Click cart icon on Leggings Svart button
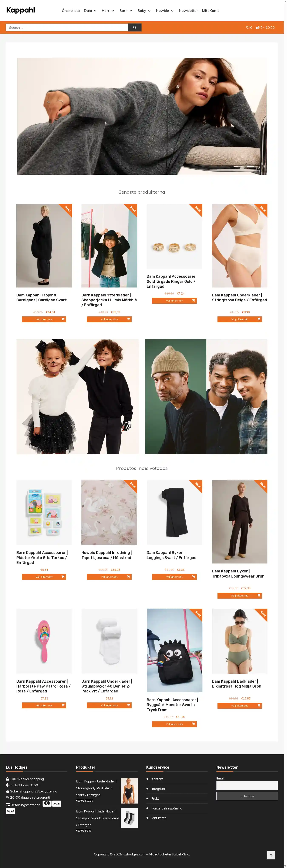 coord(193,576)
